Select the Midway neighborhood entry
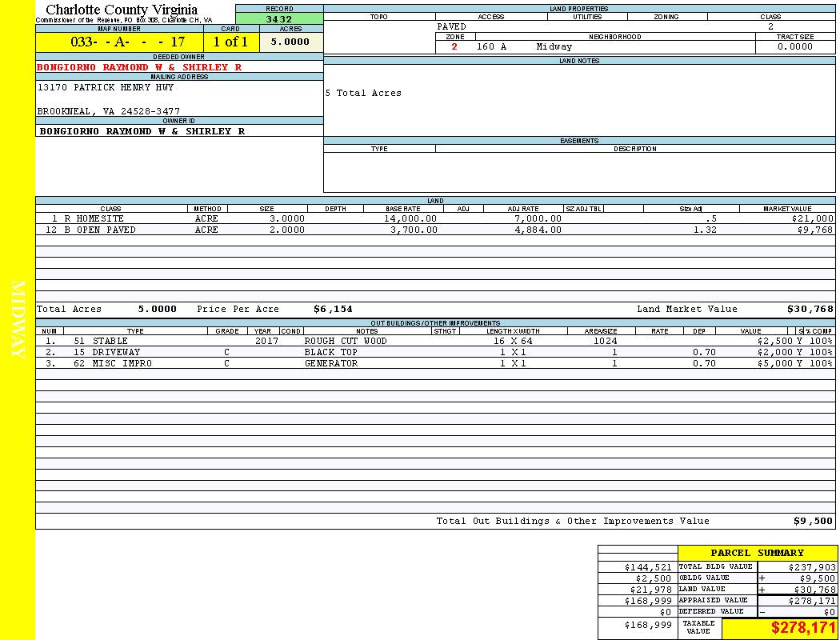Viewport: 840px width, 640px height. coord(554,46)
